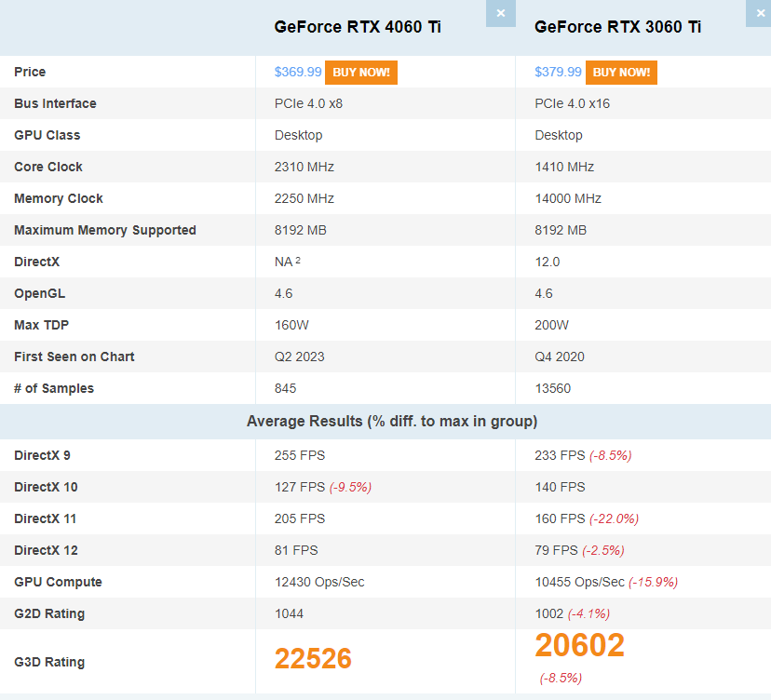Remove GeForce RTX 4060 Ti from comparison

[500, 13]
